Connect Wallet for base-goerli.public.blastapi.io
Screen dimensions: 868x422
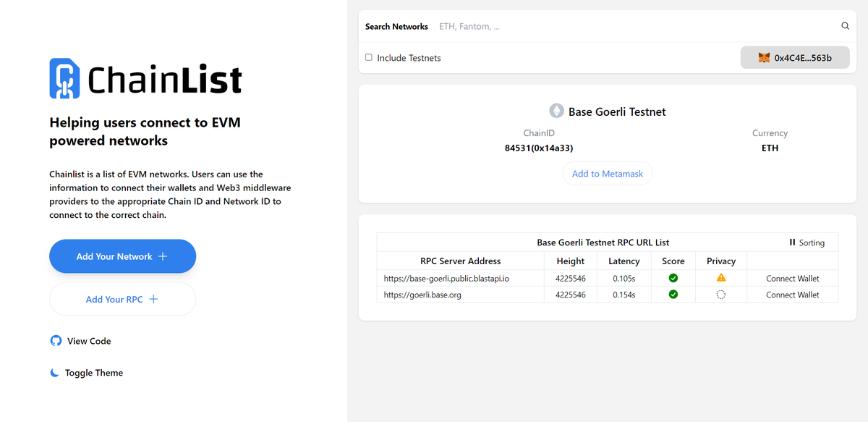793,278
